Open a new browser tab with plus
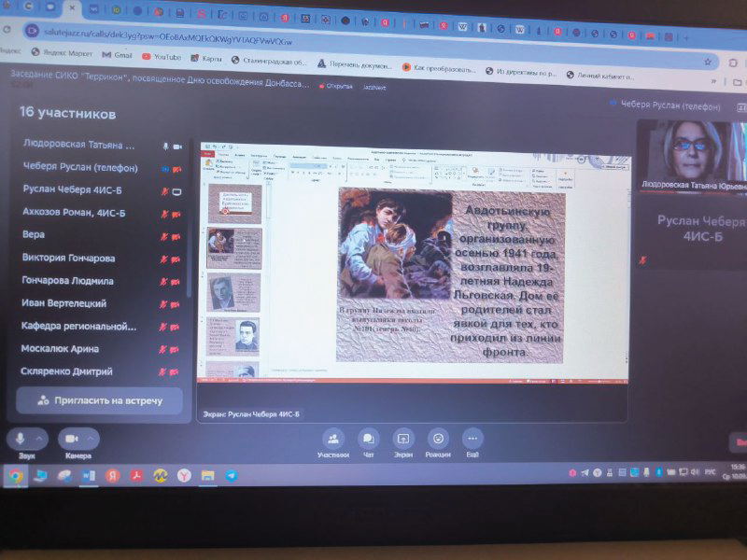Viewport: 747px width, 560px height. point(686,37)
